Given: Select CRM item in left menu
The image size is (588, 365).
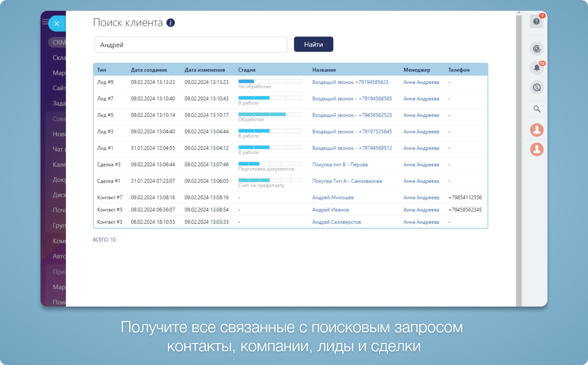Looking at the screenshot, I should click(x=59, y=42).
